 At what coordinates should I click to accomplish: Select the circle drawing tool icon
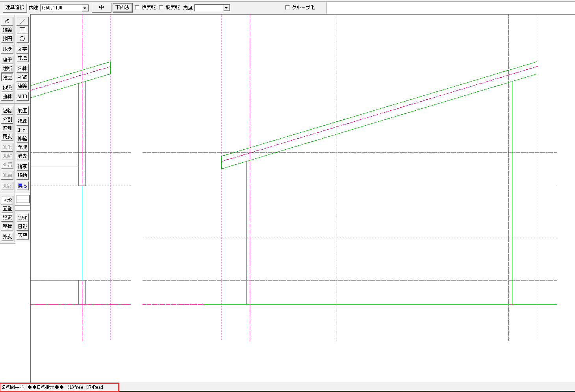22,39
